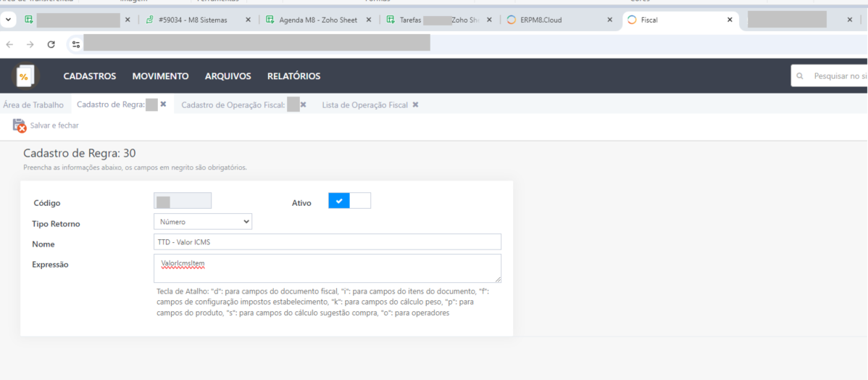
Task: Close the Agenda M8 - Zoho Sheet tab
Action: (370, 20)
